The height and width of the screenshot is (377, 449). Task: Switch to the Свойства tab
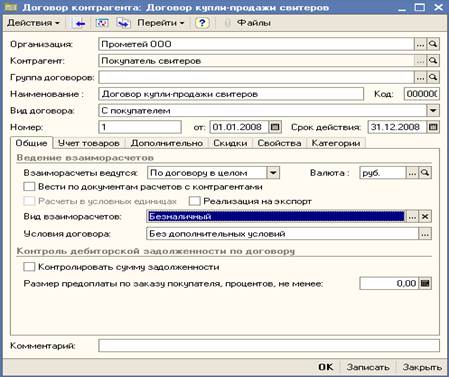click(x=279, y=143)
